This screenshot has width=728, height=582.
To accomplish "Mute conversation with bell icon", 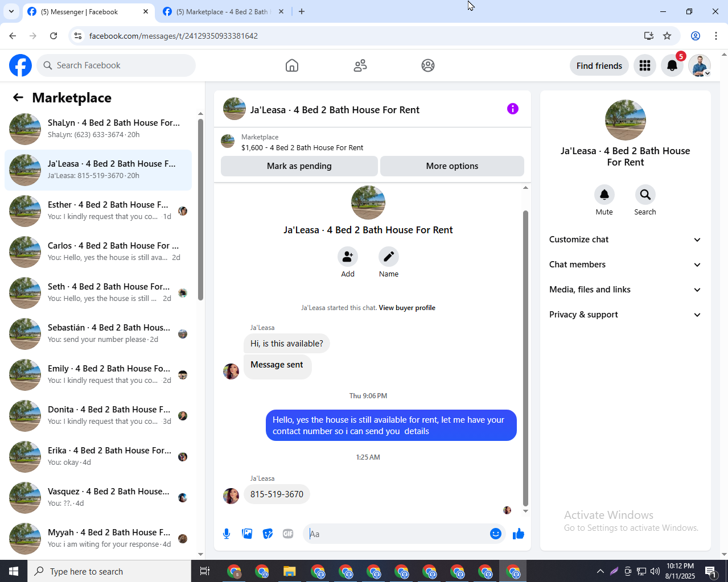I will pos(604,195).
